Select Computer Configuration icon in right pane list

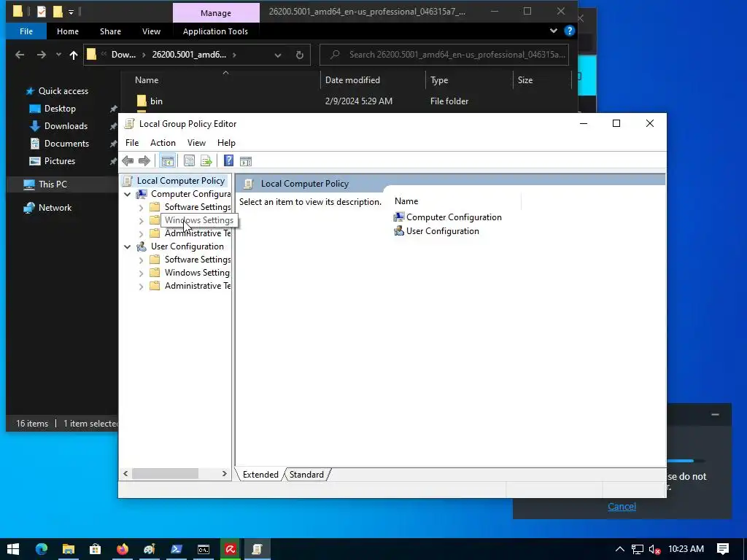pos(399,217)
